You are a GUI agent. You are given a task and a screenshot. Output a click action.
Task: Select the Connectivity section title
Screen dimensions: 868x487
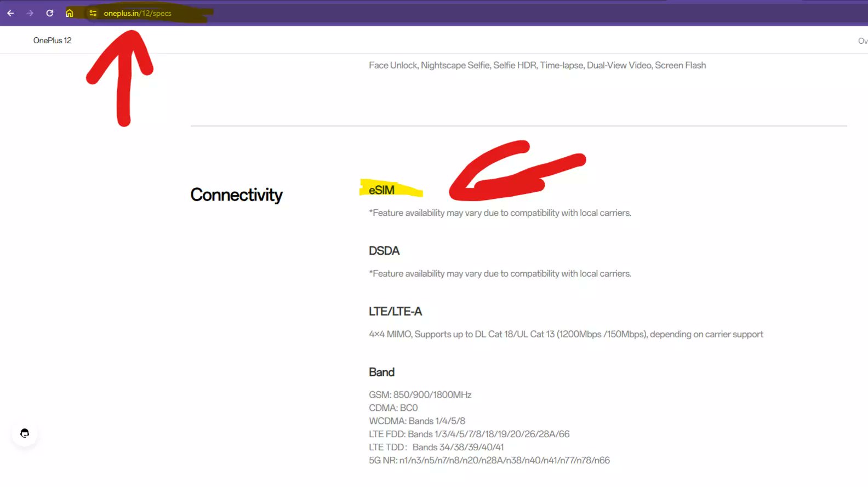[x=236, y=195]
